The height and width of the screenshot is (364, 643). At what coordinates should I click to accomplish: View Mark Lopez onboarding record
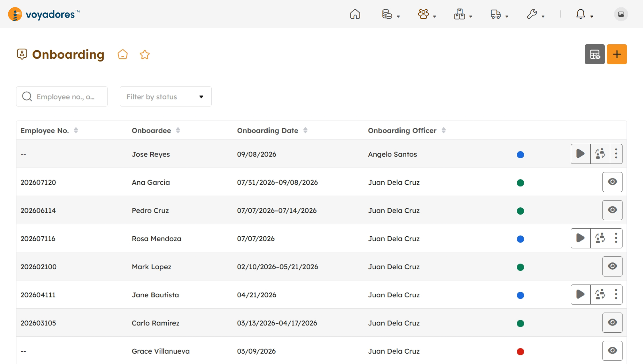point(612,266)
